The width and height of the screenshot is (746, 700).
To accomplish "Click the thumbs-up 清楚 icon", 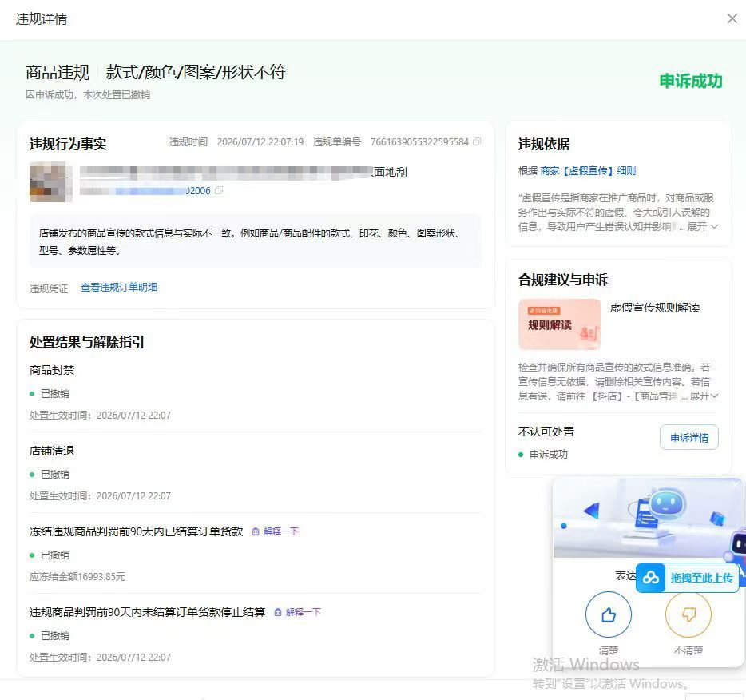I will (609, 614).
